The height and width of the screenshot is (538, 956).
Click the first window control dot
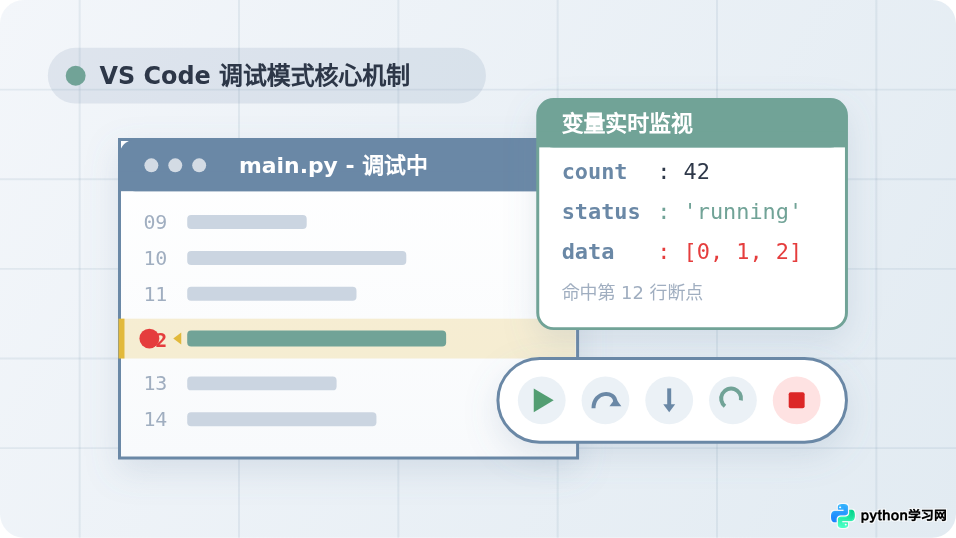coord(151,165)
